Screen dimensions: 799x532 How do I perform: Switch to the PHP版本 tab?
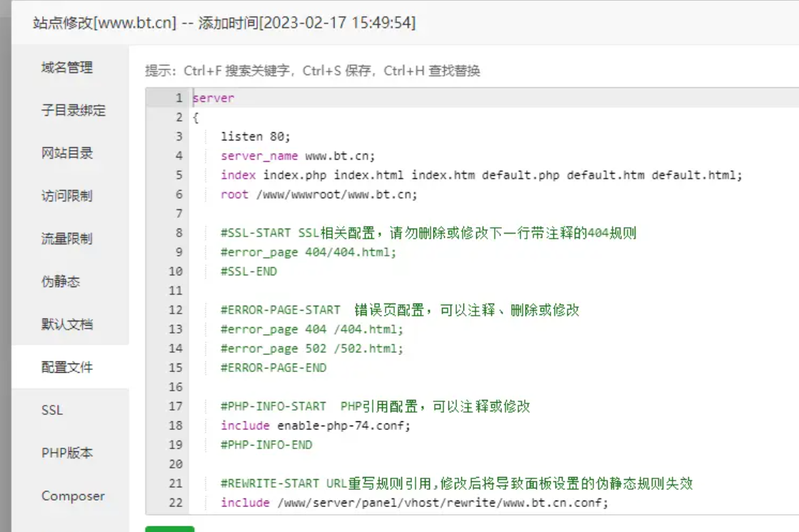point(67,453)
